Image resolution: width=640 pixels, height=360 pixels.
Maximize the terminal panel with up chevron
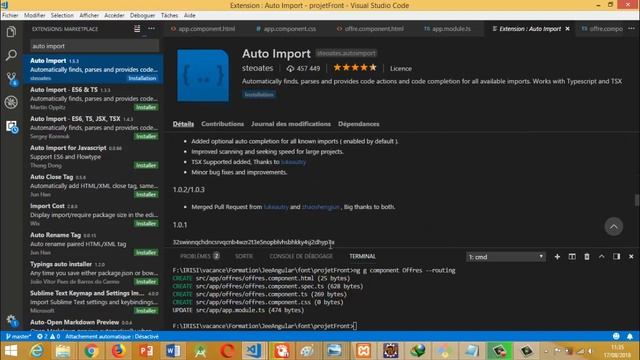(x=602, y=256)
